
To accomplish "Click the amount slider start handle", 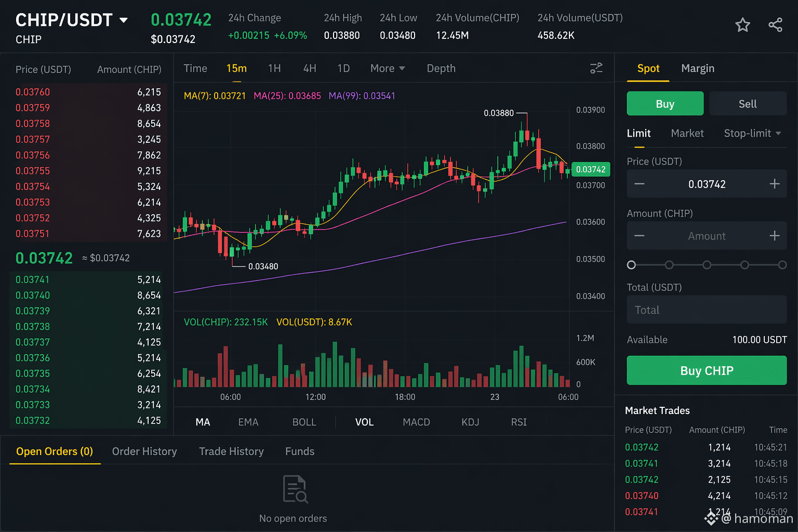I will point(631,265).
